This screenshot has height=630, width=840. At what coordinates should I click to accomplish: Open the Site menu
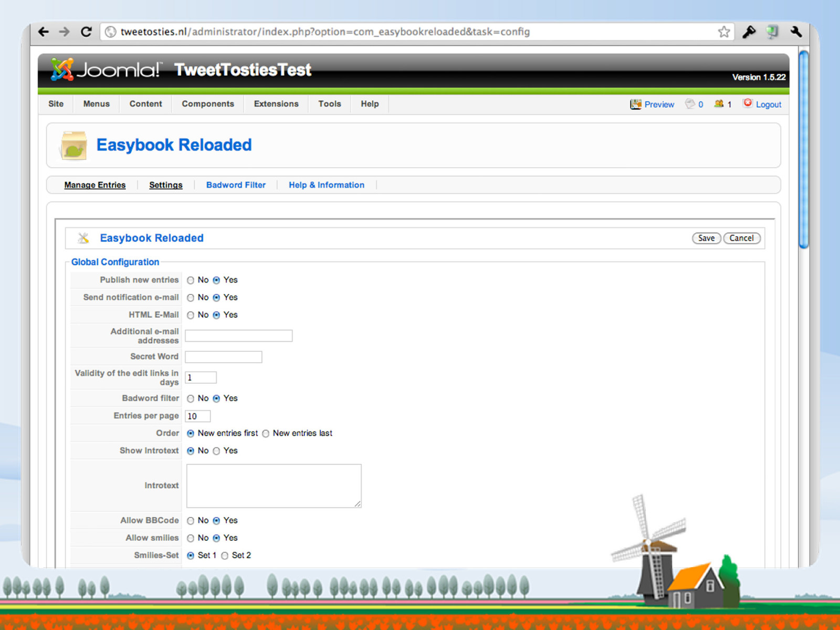click(56, 104)
